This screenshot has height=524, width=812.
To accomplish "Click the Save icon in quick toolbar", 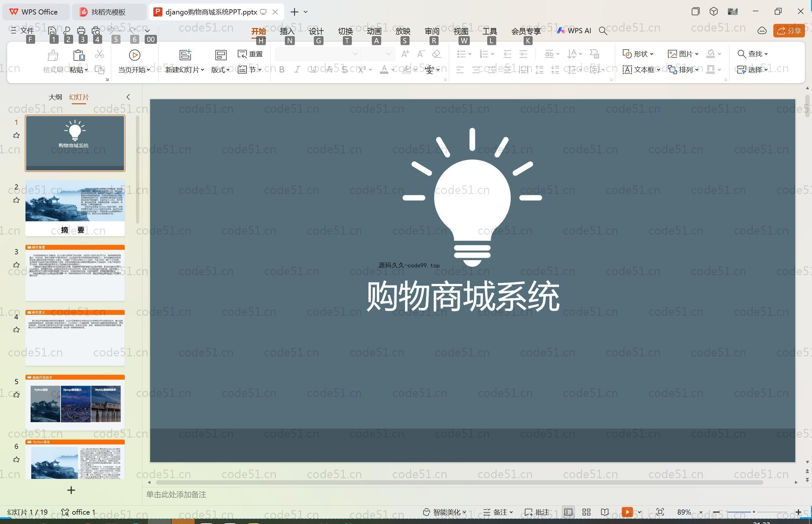I will (x=52, y=31).
